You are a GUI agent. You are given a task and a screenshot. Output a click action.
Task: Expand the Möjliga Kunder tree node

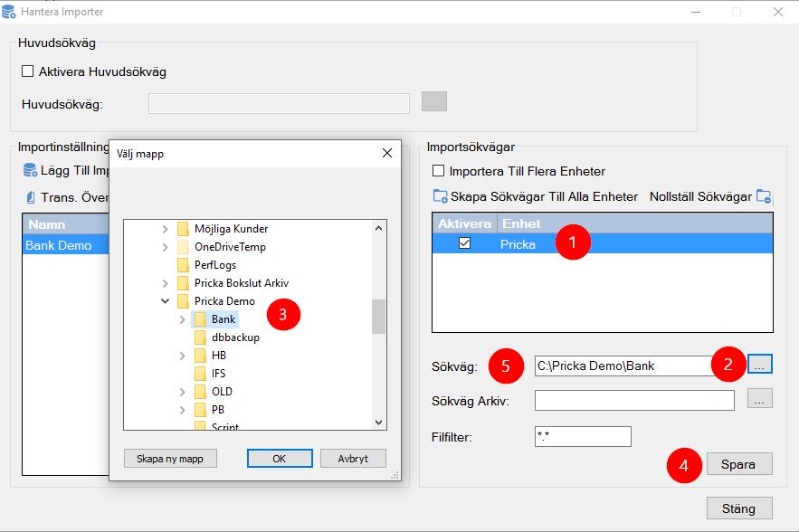(x=165, y=229)
